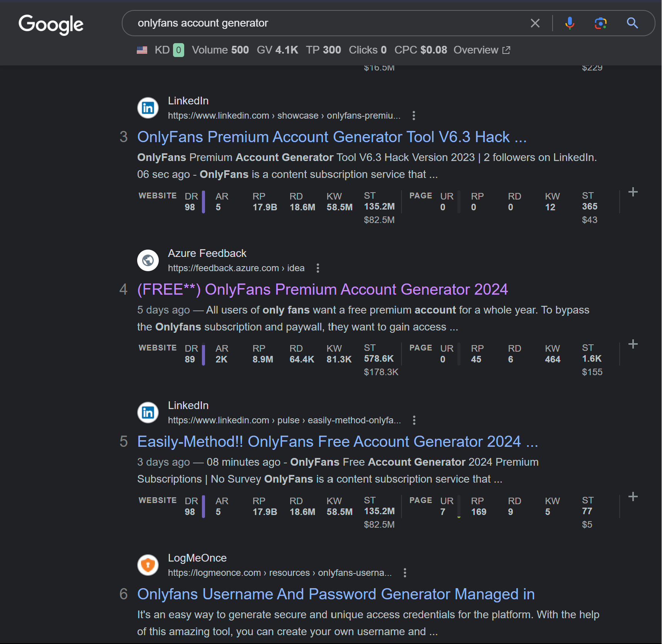Viewport: 662px width, 644px height.
Task: Expand metrics plus for result 5
Action: [x=633, y=496]
